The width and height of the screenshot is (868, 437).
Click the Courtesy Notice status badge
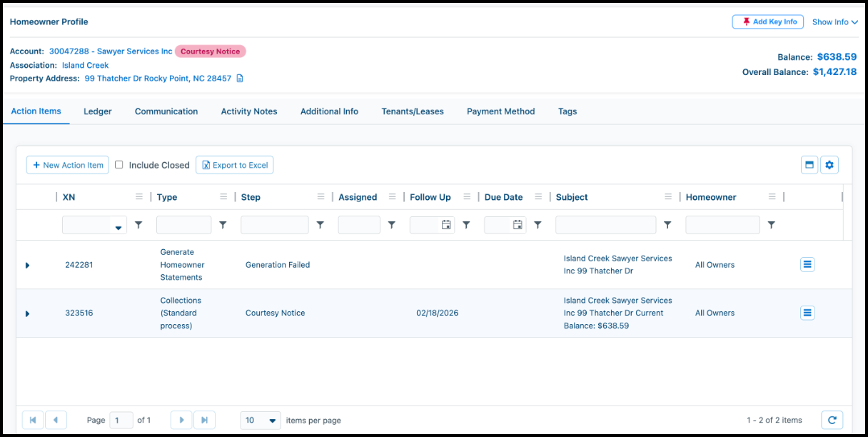(x=210, y=51)
